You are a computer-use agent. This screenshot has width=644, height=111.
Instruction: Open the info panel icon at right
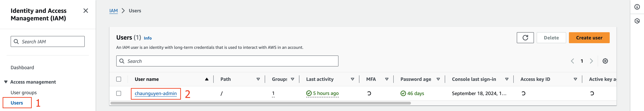637,7
